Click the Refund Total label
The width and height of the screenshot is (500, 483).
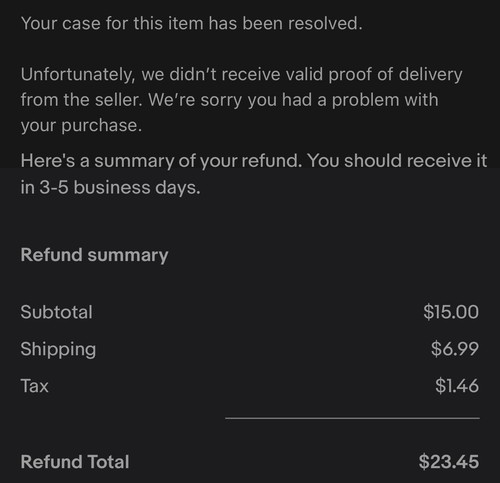point(75,462)
